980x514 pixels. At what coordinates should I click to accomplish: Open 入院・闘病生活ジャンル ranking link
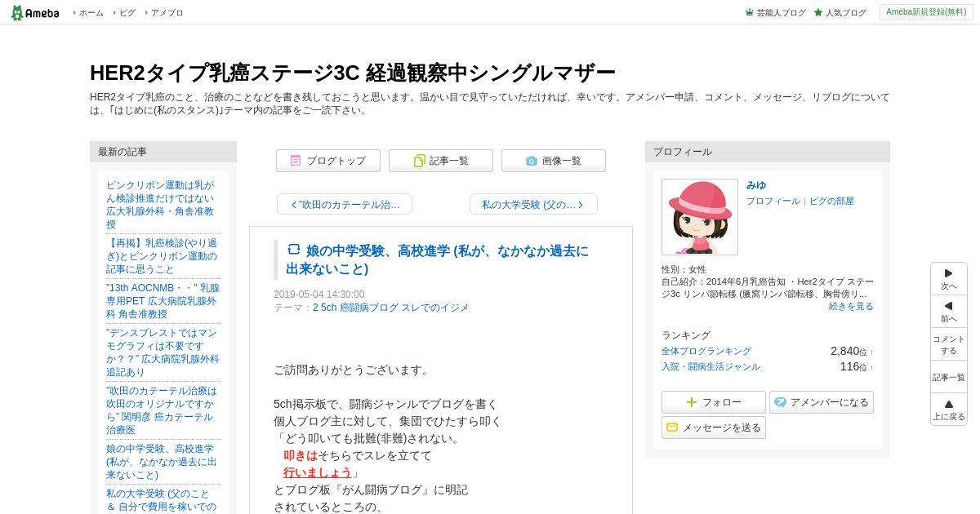(x=710, y=366)
